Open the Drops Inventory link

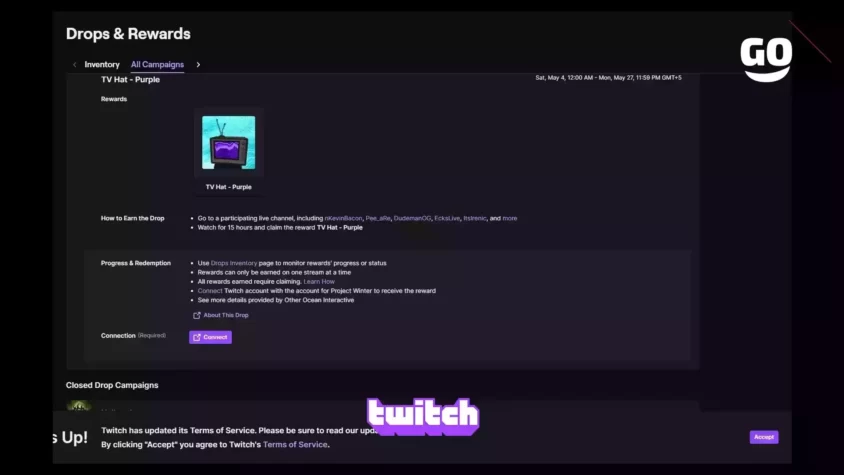click(x=234, y=263)
